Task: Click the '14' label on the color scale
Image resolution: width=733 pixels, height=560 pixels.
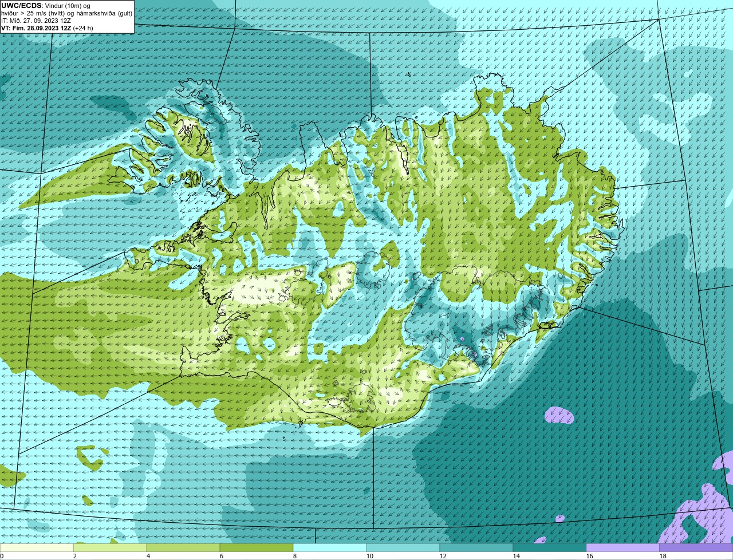Action: click(517, 556)
